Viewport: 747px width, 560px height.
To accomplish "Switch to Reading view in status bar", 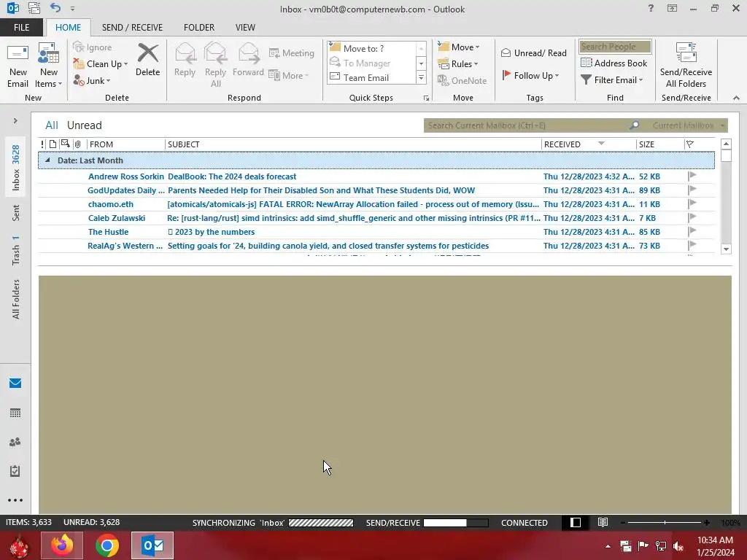I will coord(603,522).
